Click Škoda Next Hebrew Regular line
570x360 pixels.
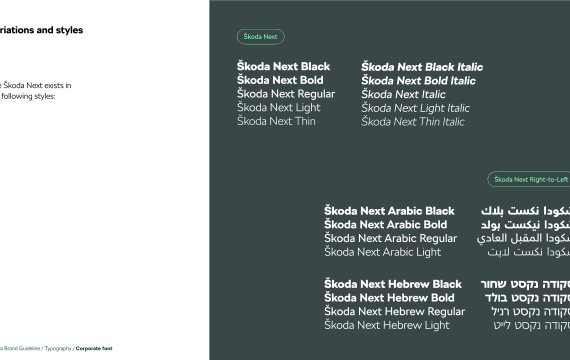pyautogui.click(x=395, y=312)
